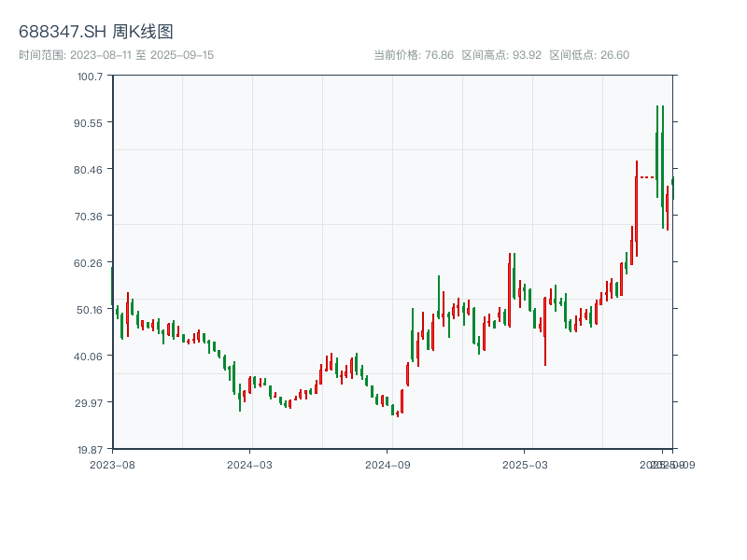Click the 100.7 y-axis label

pos(90,76)
